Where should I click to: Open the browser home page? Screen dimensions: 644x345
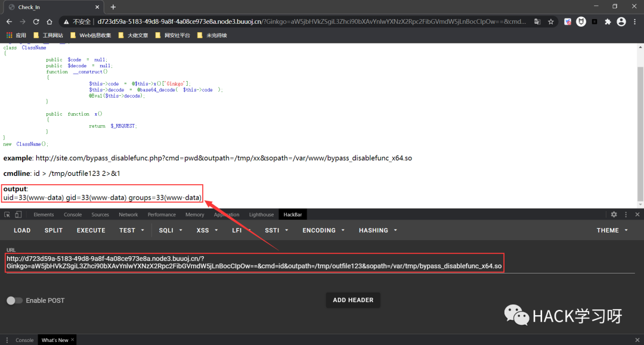click(49, 21)
